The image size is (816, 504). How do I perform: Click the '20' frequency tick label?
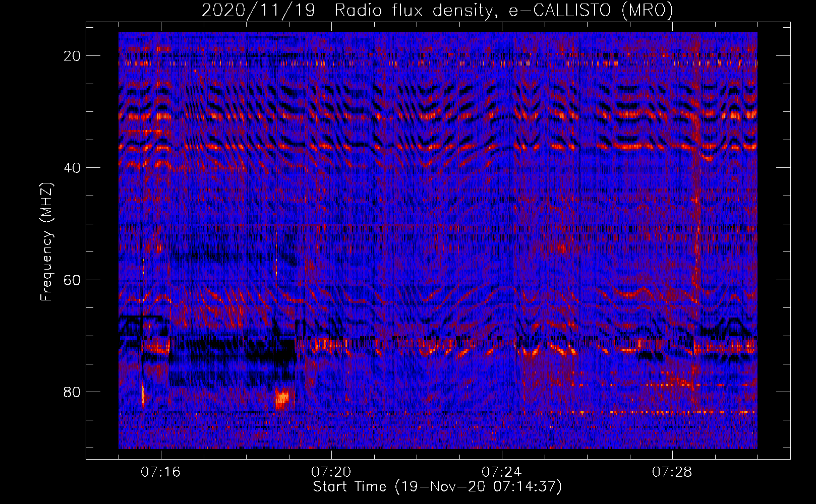click(73, 56)
